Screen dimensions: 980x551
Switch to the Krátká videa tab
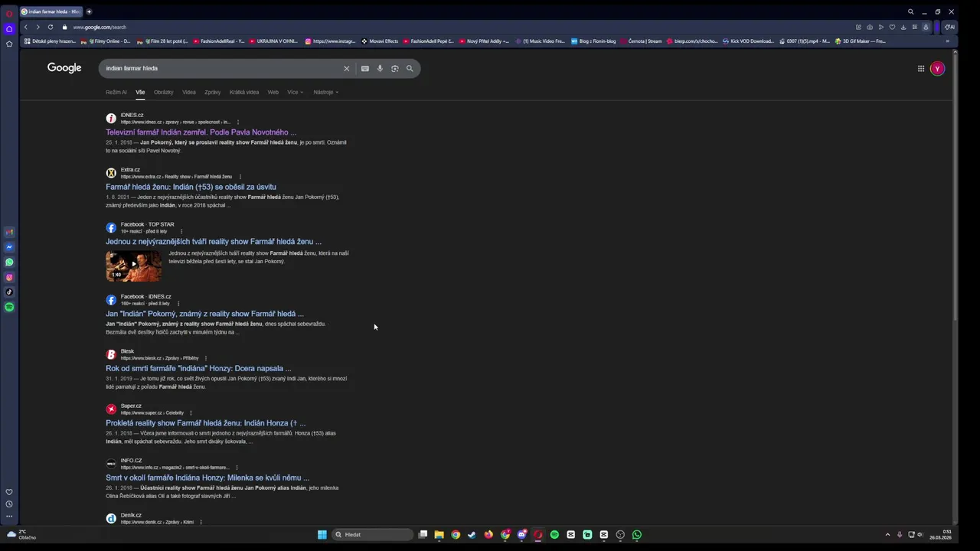[244, 92]
